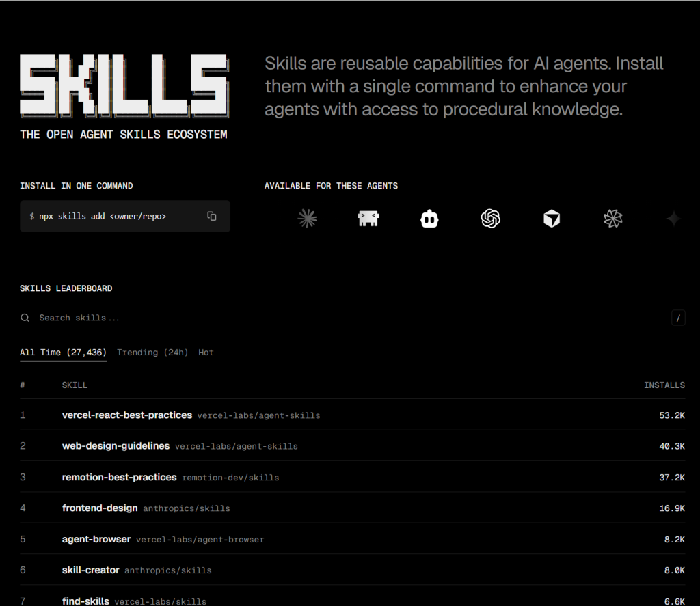This screenshot has height=606, width=700.
Task: Copy the npx skills add command
Action: tap(212, 217)
